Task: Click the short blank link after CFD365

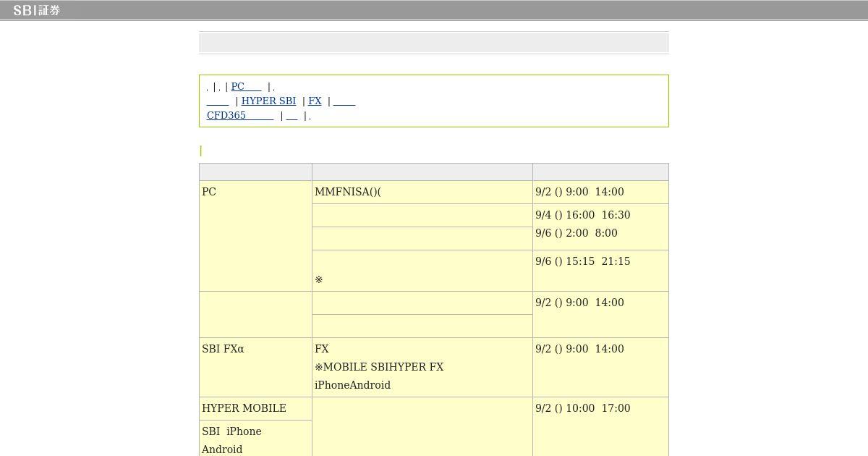Action: 292,115
